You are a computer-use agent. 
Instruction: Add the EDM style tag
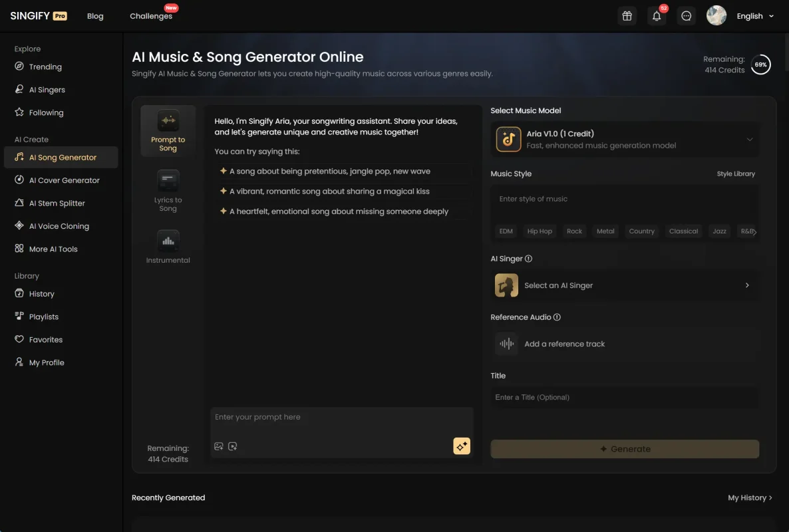tap(506, 231)
